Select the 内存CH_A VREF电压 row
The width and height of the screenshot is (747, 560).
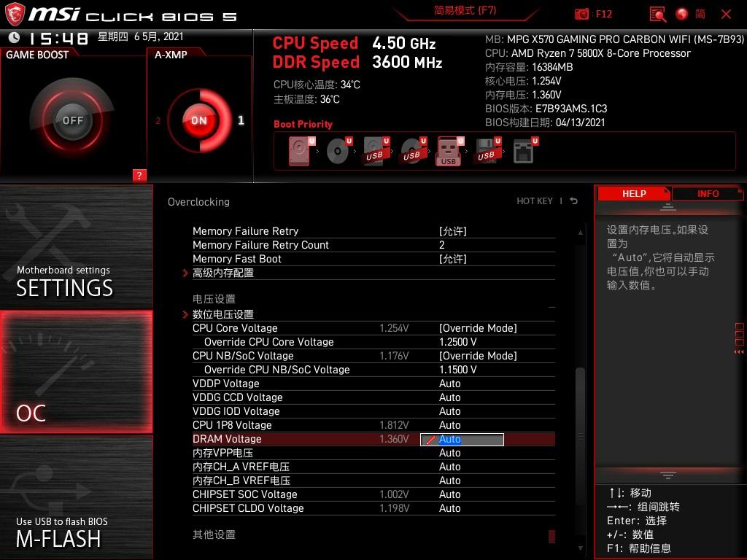[x=373, y=467]
